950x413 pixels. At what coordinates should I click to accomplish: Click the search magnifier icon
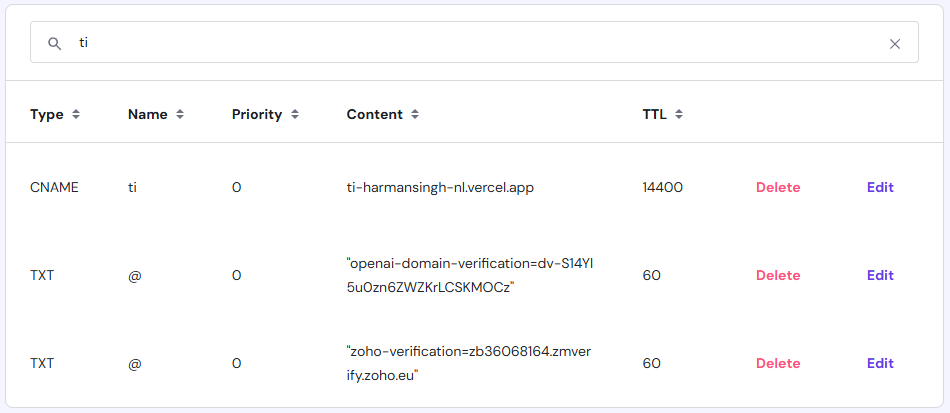tap(55, 43)
